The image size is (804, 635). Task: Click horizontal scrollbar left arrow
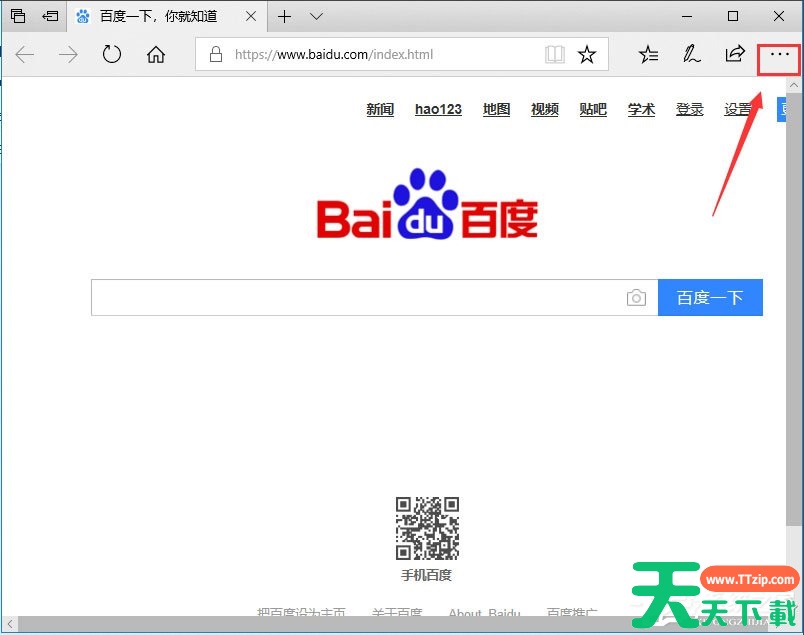(x=10, y=624)
